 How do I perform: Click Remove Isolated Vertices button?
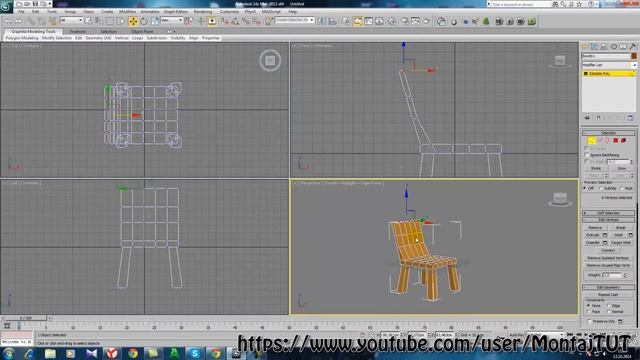(x=608, y=258)
